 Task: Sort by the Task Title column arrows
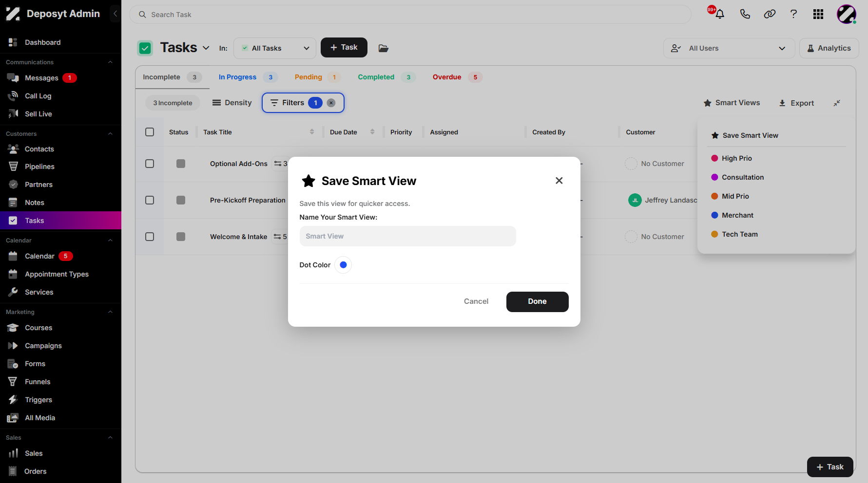click(x=312, y=132)
